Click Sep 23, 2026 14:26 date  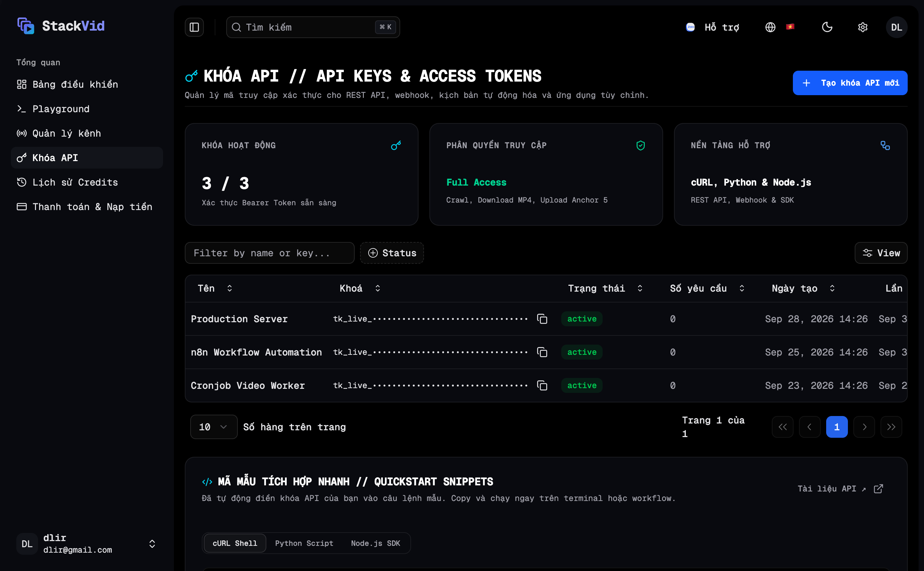tap(816, 385)
